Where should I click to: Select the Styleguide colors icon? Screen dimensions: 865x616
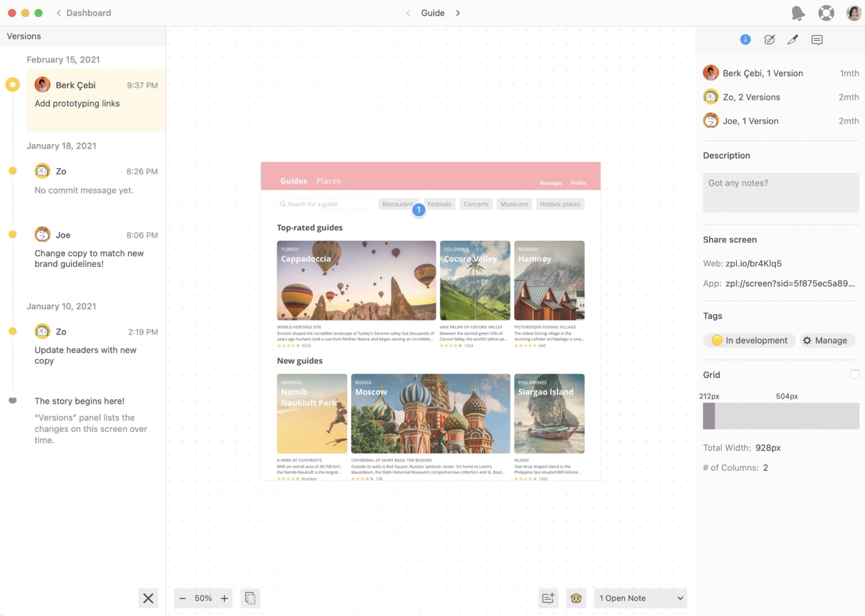click(769, 39)
